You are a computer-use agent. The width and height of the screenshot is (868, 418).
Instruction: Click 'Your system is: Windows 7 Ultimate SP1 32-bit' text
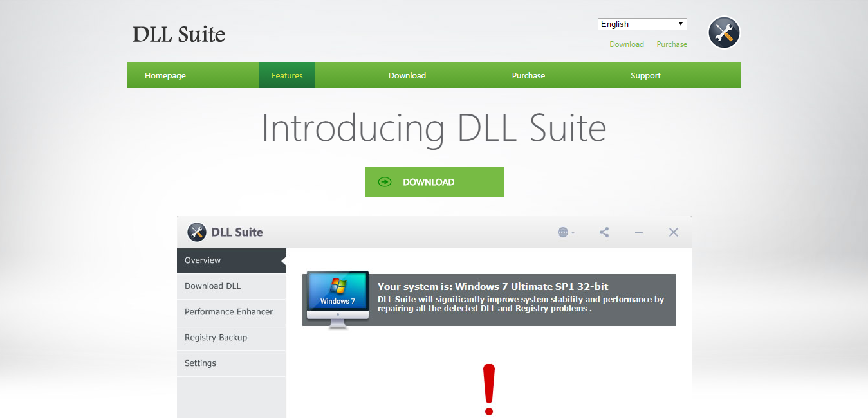(x=493, y=287)
